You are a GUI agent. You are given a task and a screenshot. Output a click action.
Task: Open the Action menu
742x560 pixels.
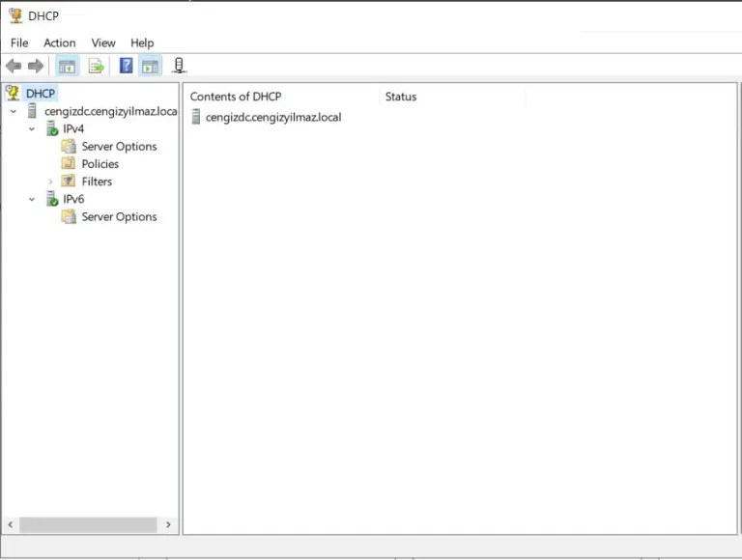pos(59,42)
